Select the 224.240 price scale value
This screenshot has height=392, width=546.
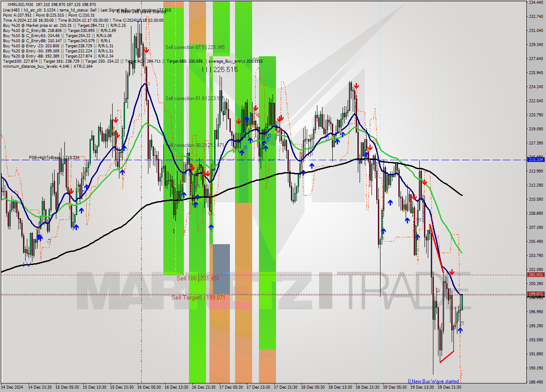(536, 86)
